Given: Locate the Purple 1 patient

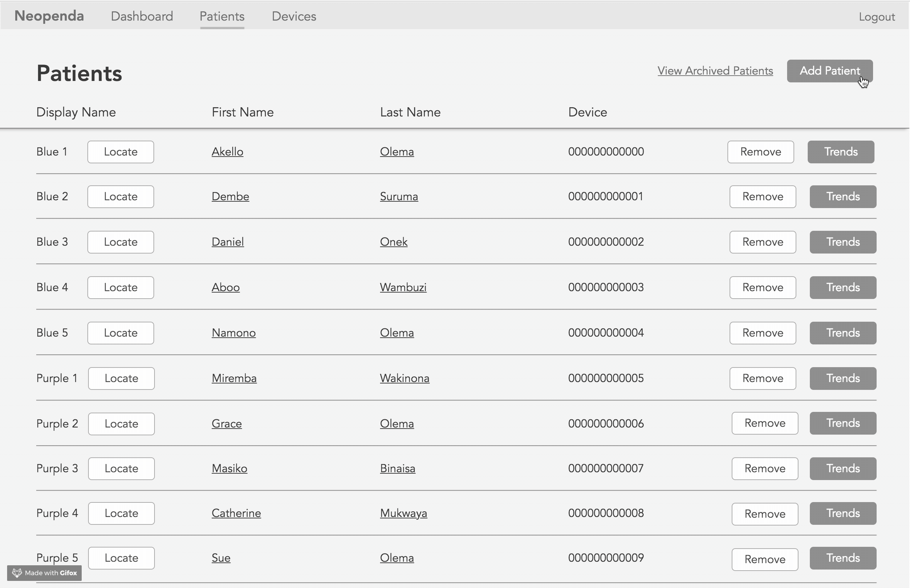Looking at the screenshot, I should click(x=121, y=379).
